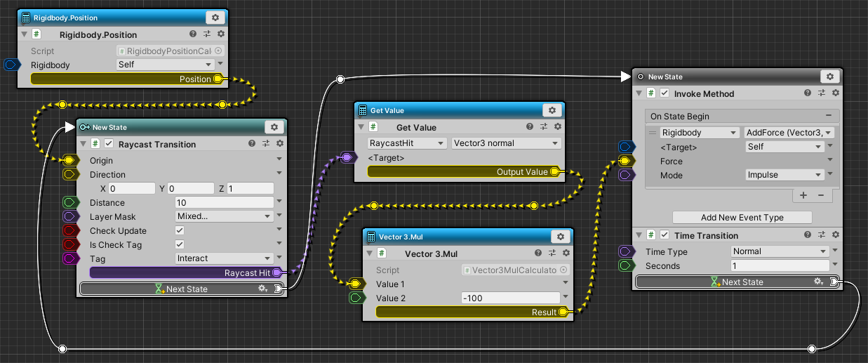The image size is (868, 363).
Task: Click the Value 2 field showing -100
Action: pyautogui.click(x=513, y=298)
